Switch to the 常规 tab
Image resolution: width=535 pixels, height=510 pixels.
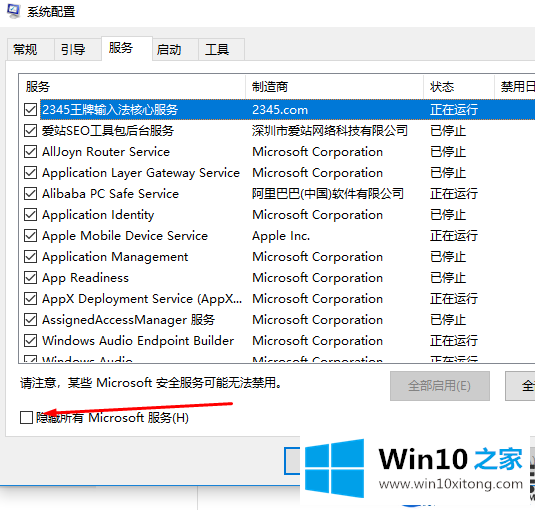(x=30, y=49)
